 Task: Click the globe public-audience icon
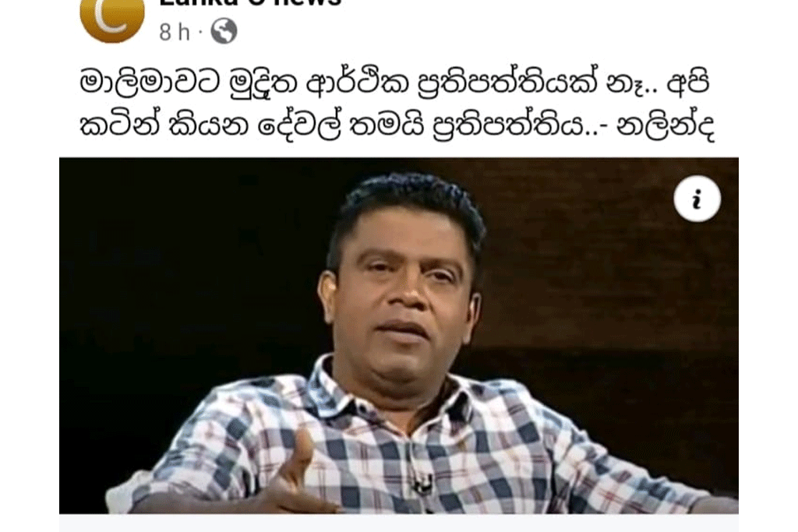224,31
